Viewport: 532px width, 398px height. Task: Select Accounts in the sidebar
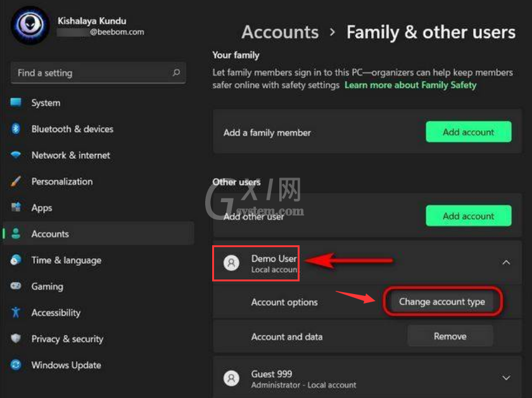[98, 234]
